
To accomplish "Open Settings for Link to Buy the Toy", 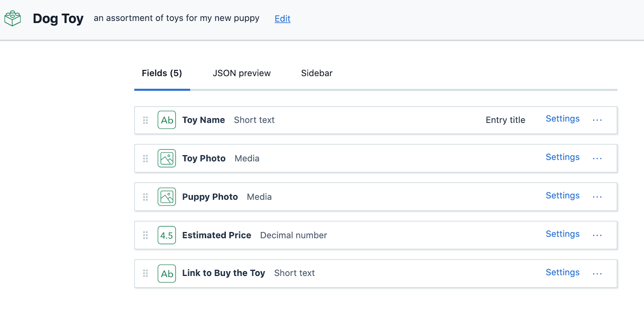I will click(563, 272).
